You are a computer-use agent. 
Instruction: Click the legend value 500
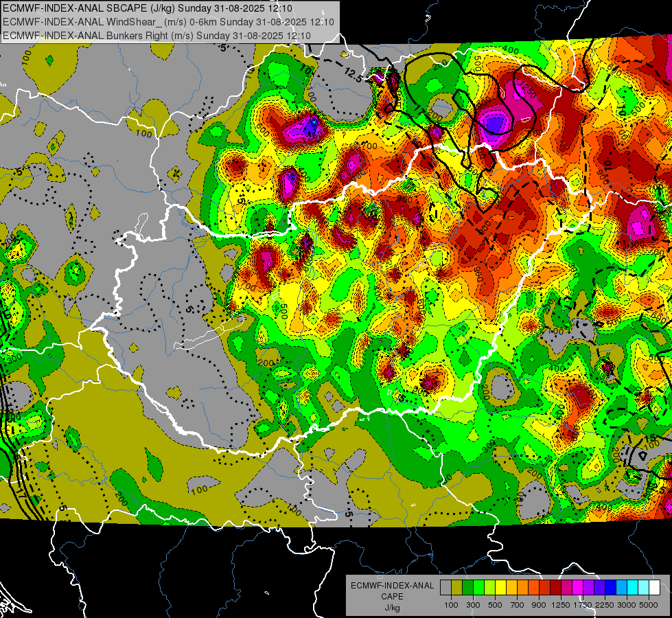495,605
